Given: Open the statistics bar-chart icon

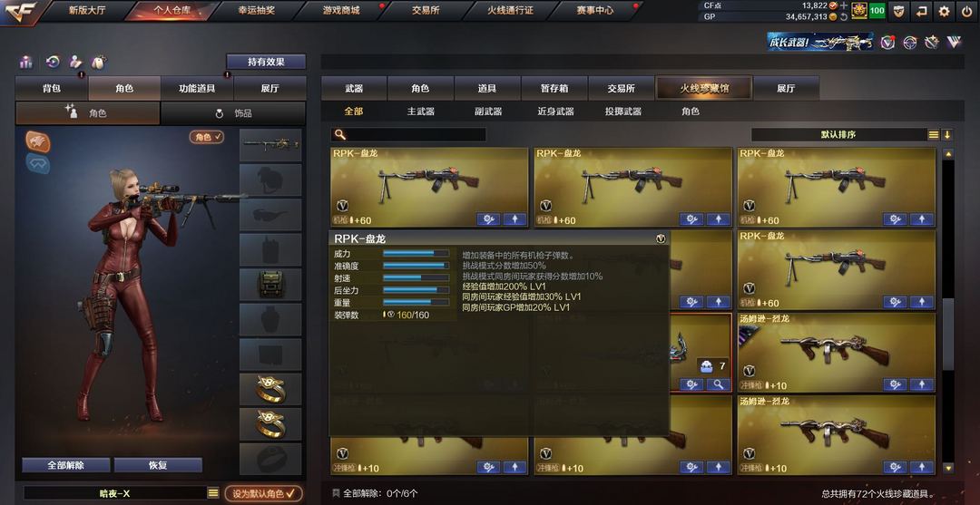Looking at the screenshot, I should pyautogui.click(x=26, y=62).
